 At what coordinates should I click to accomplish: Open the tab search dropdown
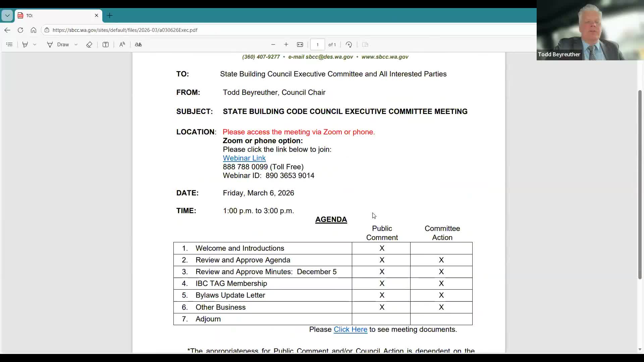[7, 15]
